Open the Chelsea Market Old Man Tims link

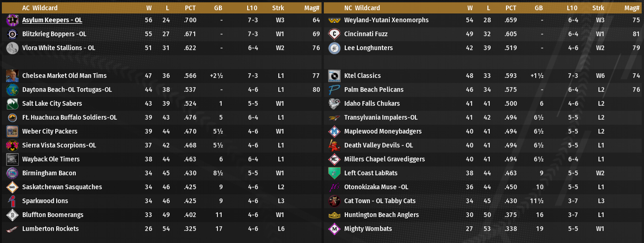point(64,76)
